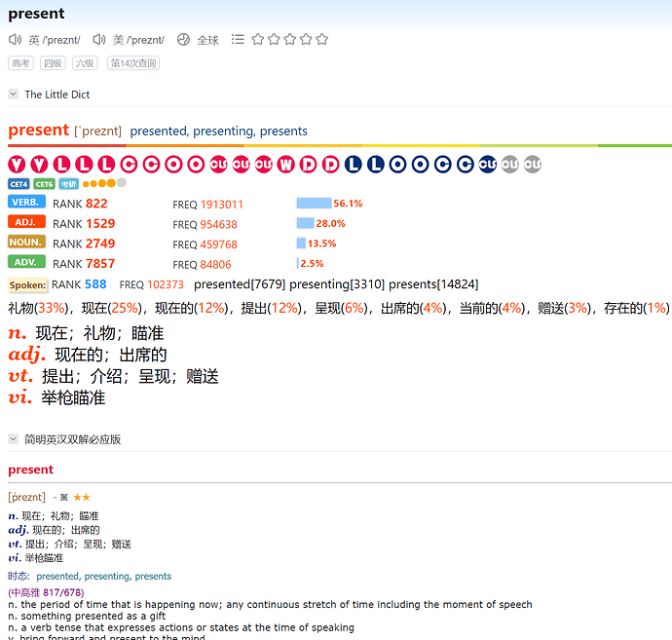Set rating to the third star
672x640 pixels.
pyautogui.click(x=290, y=39)
